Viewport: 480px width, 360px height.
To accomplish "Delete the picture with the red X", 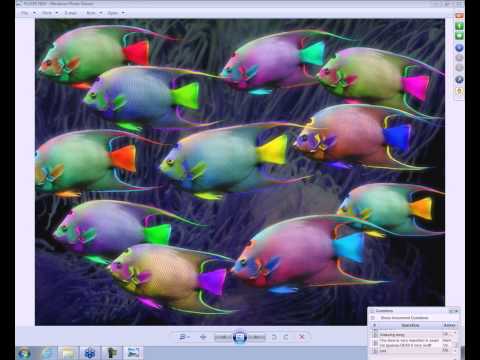I will click(x=302, y=337).
